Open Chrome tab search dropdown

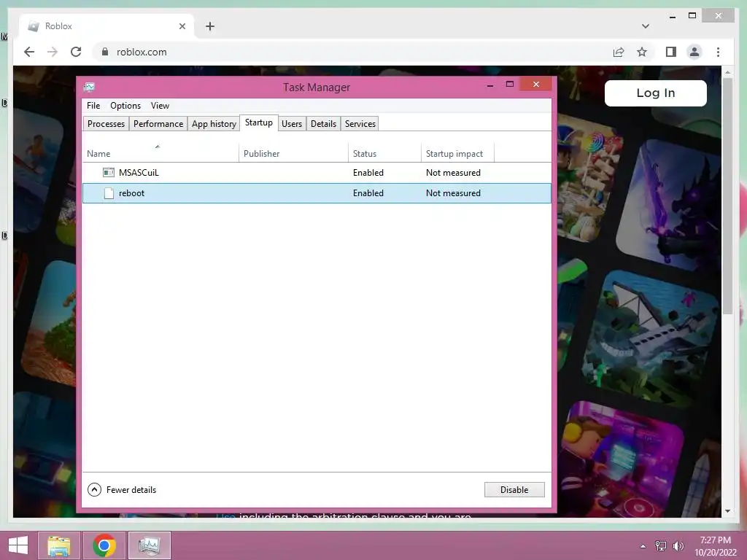[x=645, y=26]
